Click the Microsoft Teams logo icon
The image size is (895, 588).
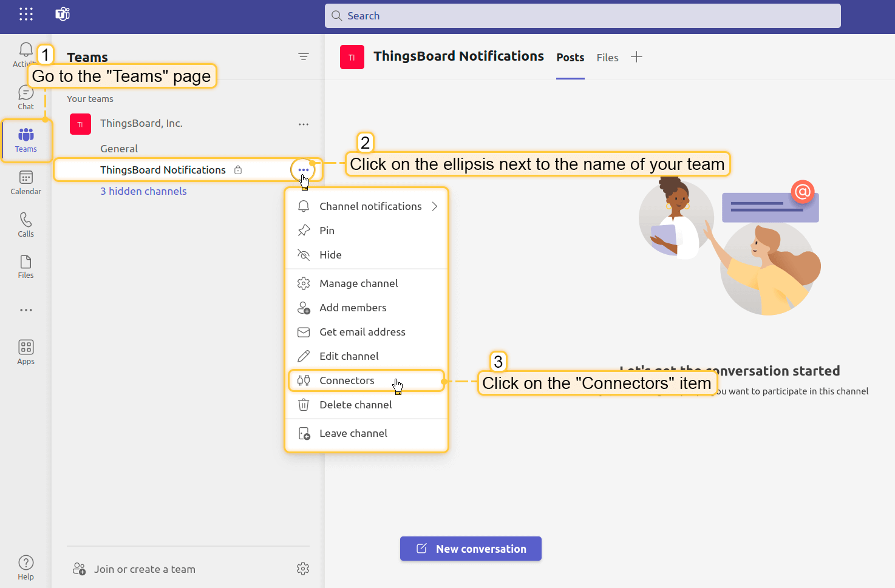tap(63, 14)
